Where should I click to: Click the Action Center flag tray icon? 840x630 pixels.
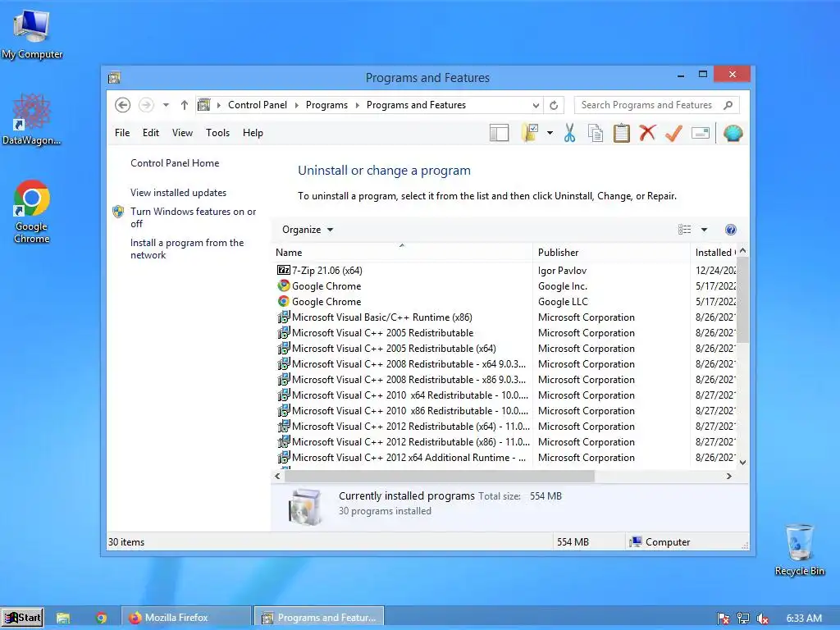coord(724,619)
